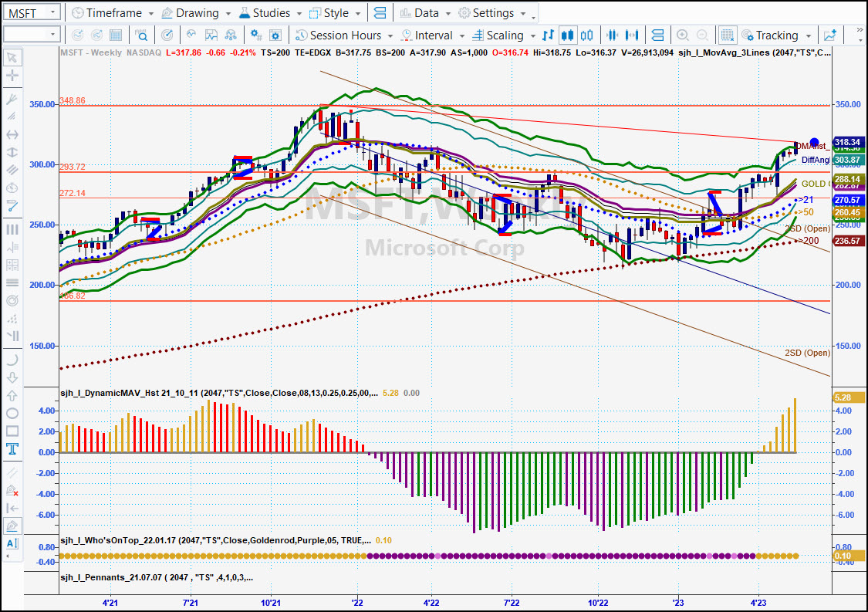The height and width of the screenshot is (612, 868).
Task: Select the 272.14 horizontal line label
Action: point(73,193)
